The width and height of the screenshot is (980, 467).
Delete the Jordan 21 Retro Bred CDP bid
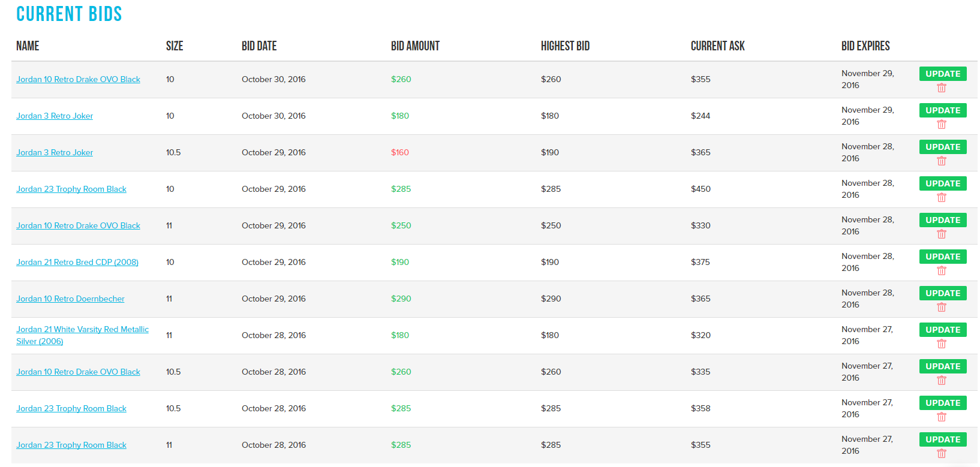pyautogui.click(x=942, y=271)
